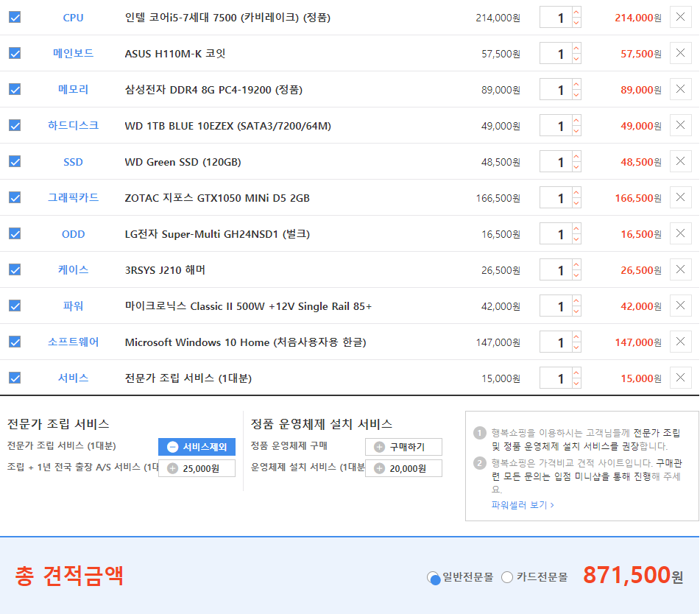This screenshot has width=700, height=614.
Task: Add the 25,000원 조립 + A/S service
Action: (197, 468)
